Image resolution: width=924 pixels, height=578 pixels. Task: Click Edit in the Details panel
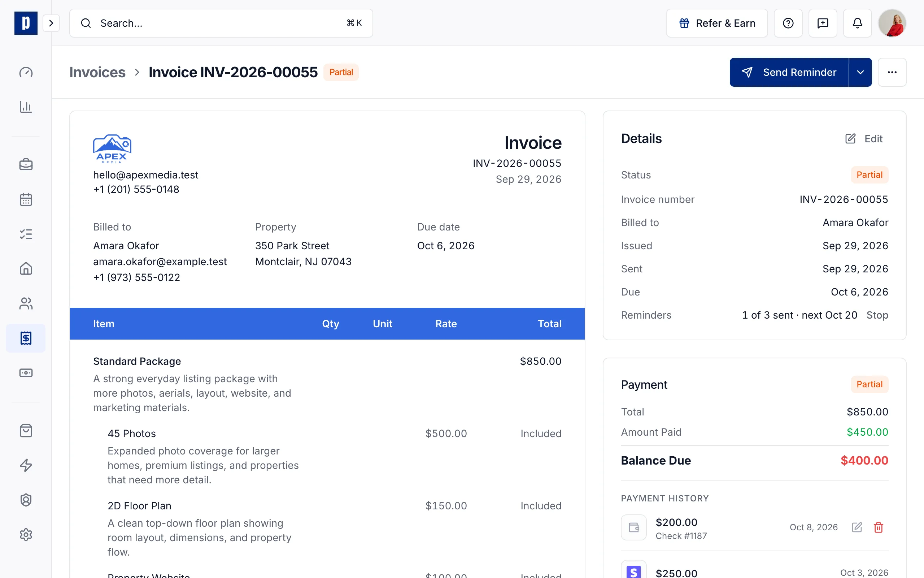point(864,138)
